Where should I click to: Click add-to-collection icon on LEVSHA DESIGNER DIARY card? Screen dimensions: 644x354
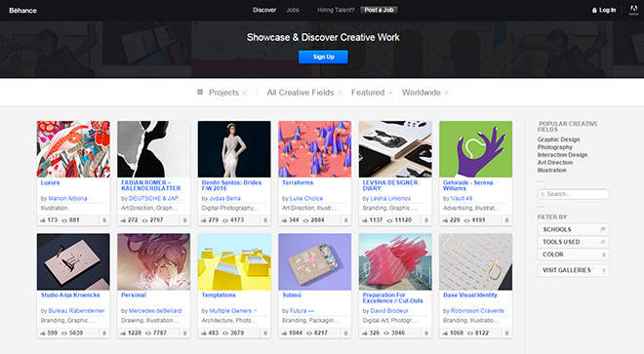(426, 220)
